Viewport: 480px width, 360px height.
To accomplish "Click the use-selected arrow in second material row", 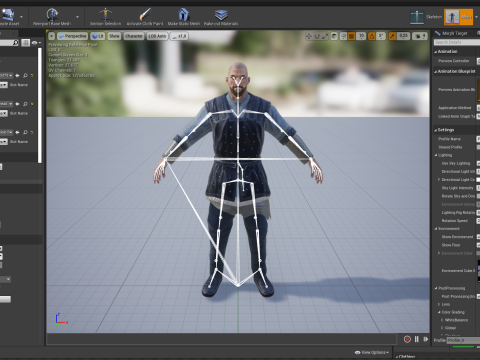I will [17, 104].
